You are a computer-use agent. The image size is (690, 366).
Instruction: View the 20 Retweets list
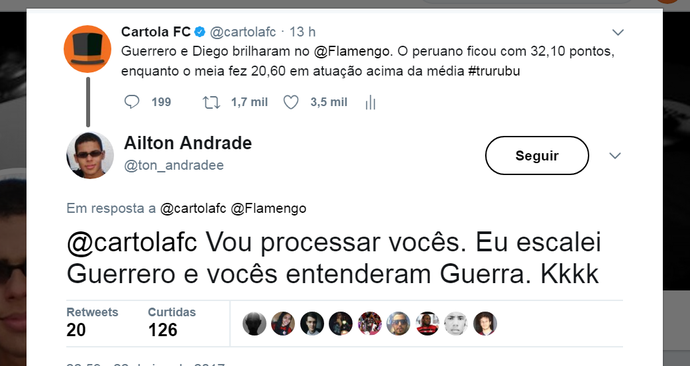[92, 322]
